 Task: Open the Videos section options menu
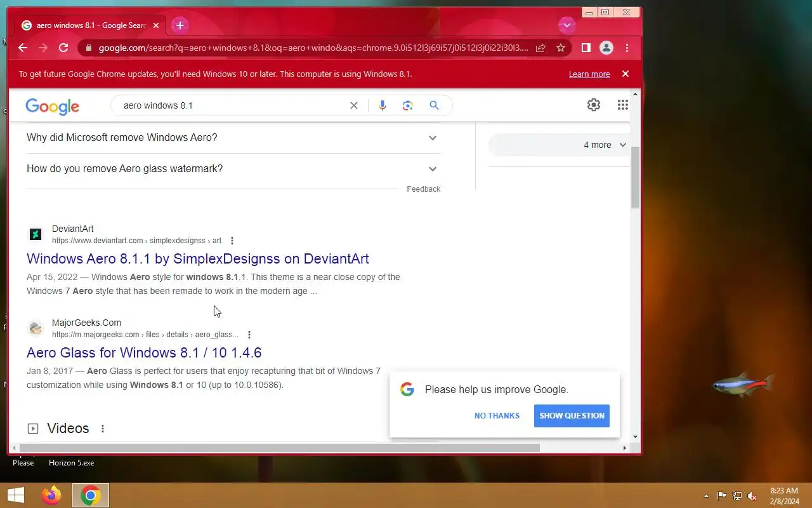pyautogui.click(x=103, y=429)
